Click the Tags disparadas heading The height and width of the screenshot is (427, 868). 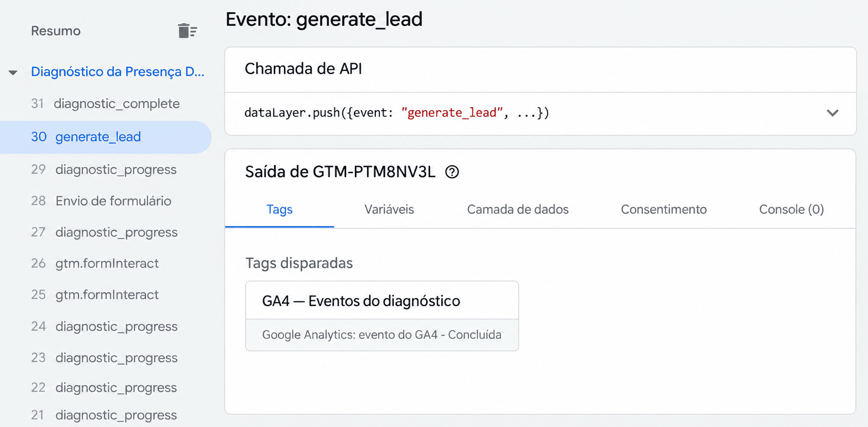[299, 263]
